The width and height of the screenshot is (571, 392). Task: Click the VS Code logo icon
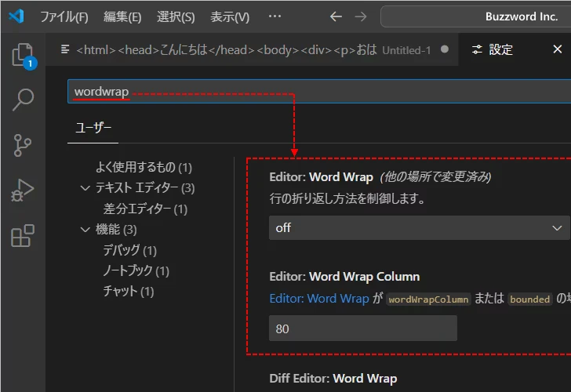[x=16, y=16]
